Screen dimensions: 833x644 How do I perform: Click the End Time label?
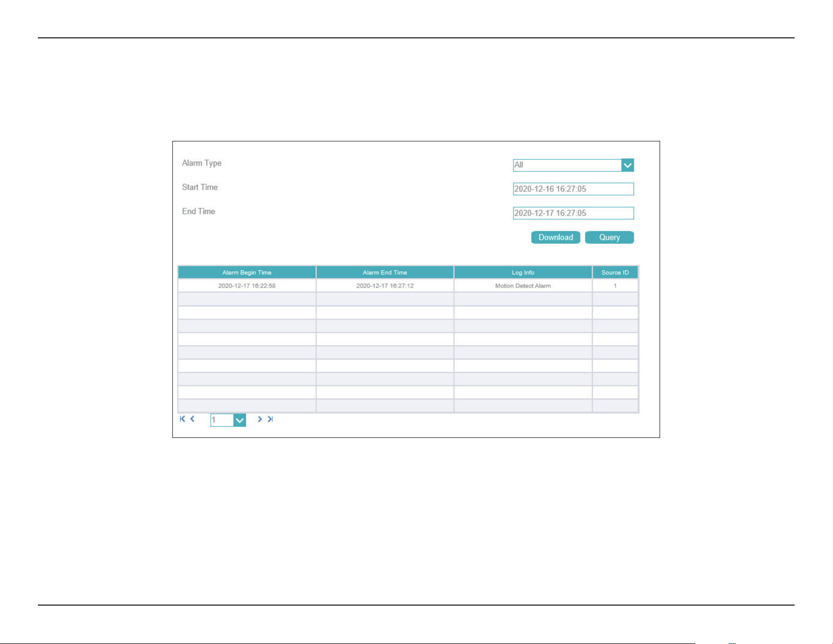[x=199, y=211]
